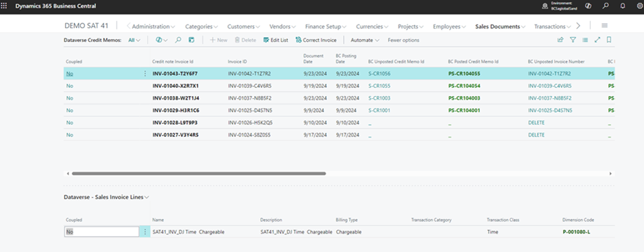Click the DEMO SAT 41 company name

86,25
